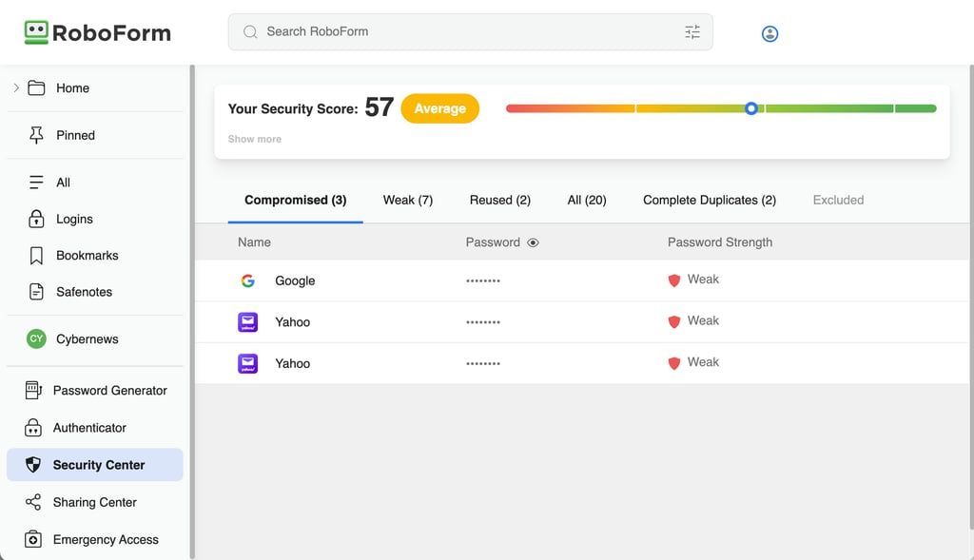Click the Average score badge
This screenshot has width=974, height=560.
pos(439,108)
